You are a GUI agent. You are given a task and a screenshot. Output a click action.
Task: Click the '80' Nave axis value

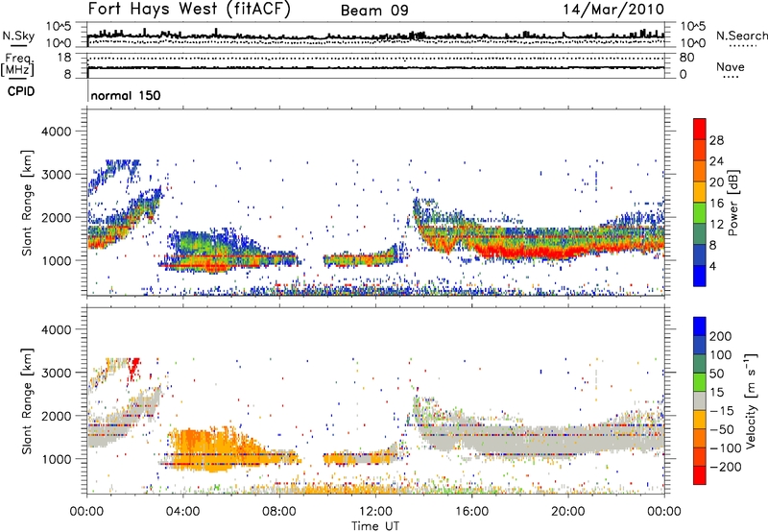[686, 58]
